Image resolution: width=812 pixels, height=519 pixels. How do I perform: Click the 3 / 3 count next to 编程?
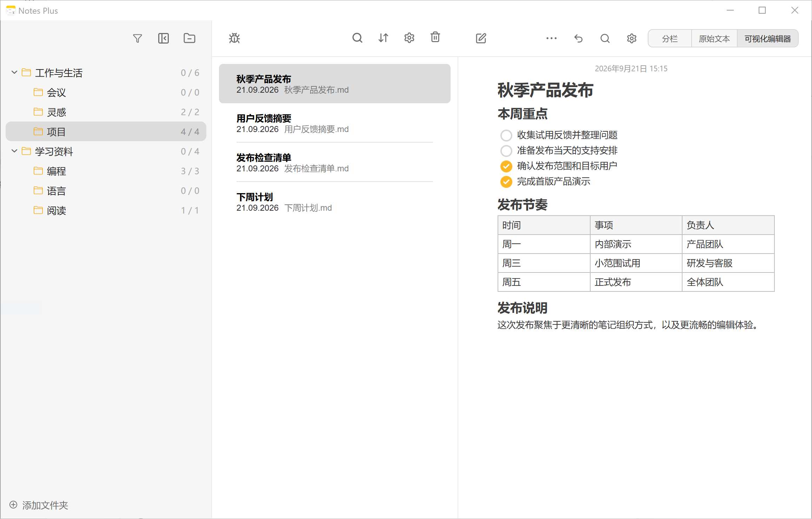[190, 171]
